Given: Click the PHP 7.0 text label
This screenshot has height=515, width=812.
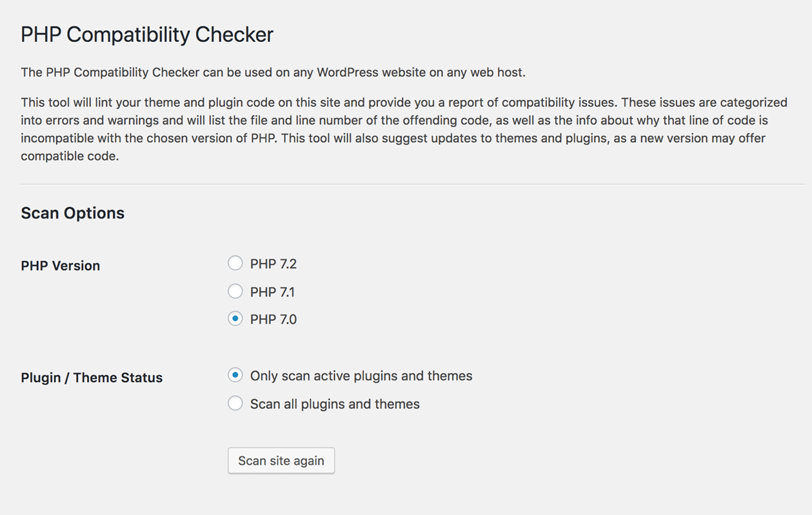Looking at the screenshot, I should (x=273, y=319).
